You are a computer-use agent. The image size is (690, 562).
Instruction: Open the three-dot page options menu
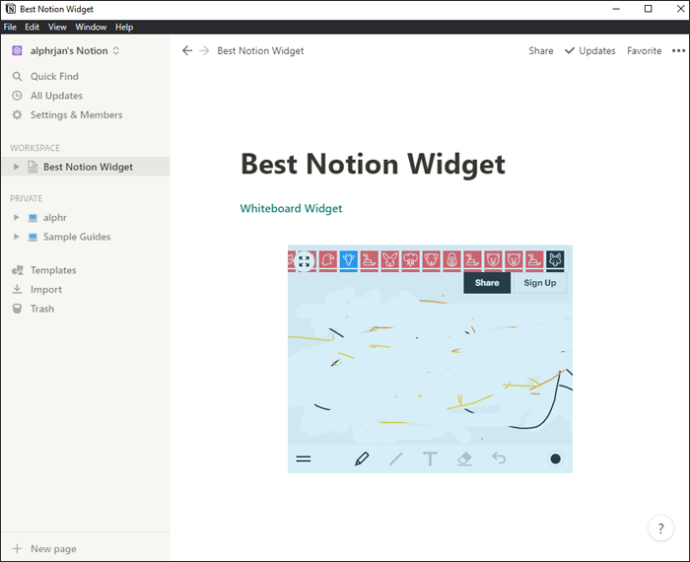tap(678, 51)
